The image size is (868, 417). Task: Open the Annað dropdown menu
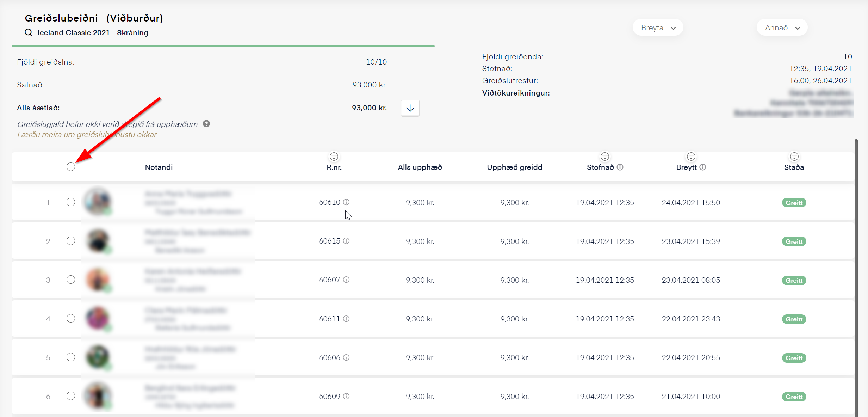click(x=782, y=27)
